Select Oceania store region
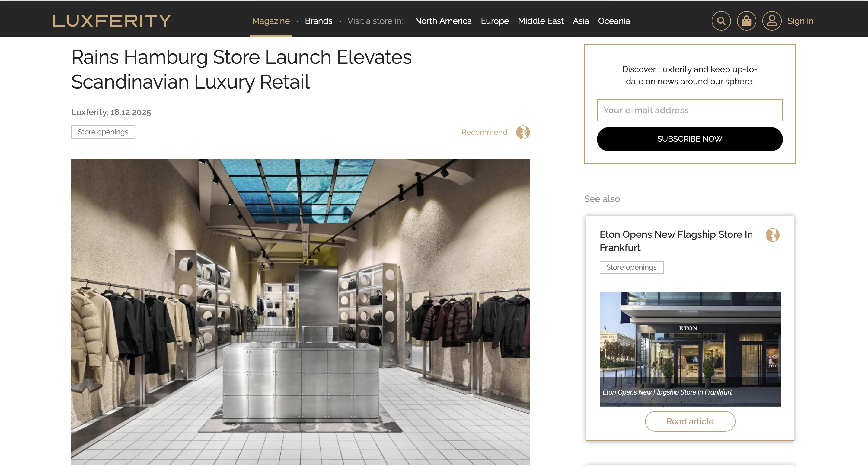Image resolution: width=868 pixels, height=467 pixels. 614,21
